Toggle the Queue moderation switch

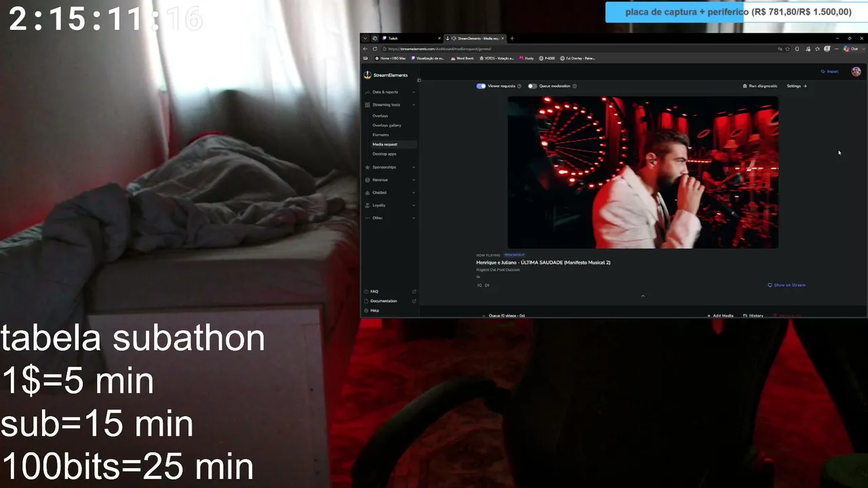pos(532,86)
